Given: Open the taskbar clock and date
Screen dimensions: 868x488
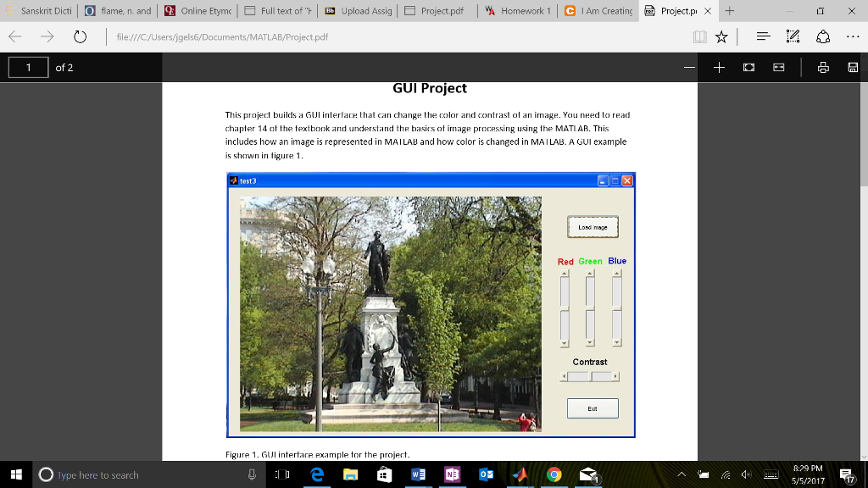Looking at the screenshot, I should point(808,474).
